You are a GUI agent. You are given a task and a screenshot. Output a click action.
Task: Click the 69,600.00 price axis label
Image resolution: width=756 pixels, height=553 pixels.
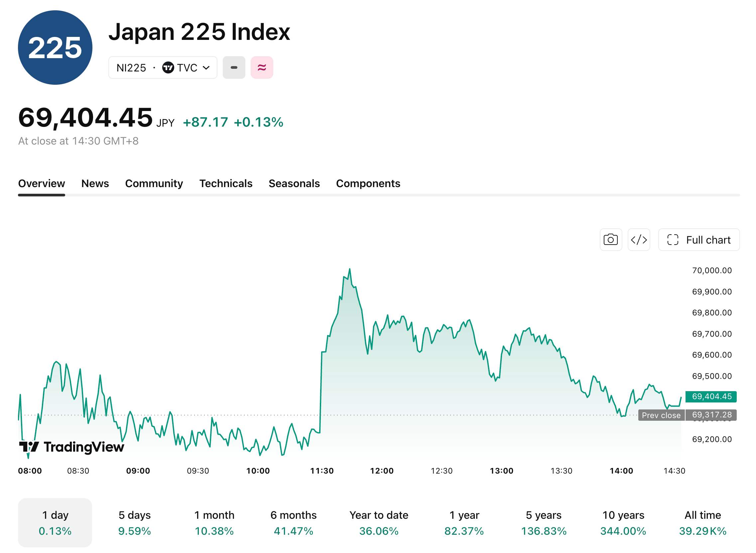[712, 355]
